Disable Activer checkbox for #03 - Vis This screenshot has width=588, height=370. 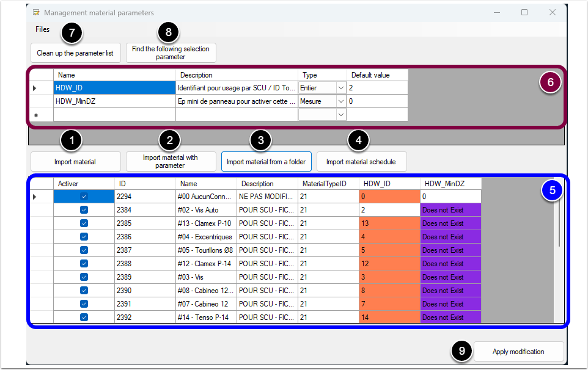pyautogui.click(x=84, y=277)
